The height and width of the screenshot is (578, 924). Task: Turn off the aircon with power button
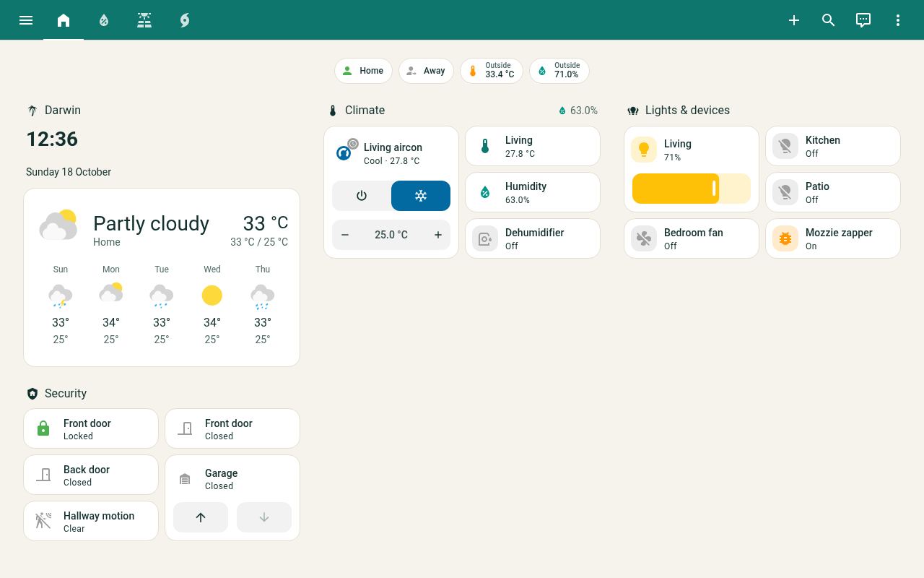[x=362, y=196]
